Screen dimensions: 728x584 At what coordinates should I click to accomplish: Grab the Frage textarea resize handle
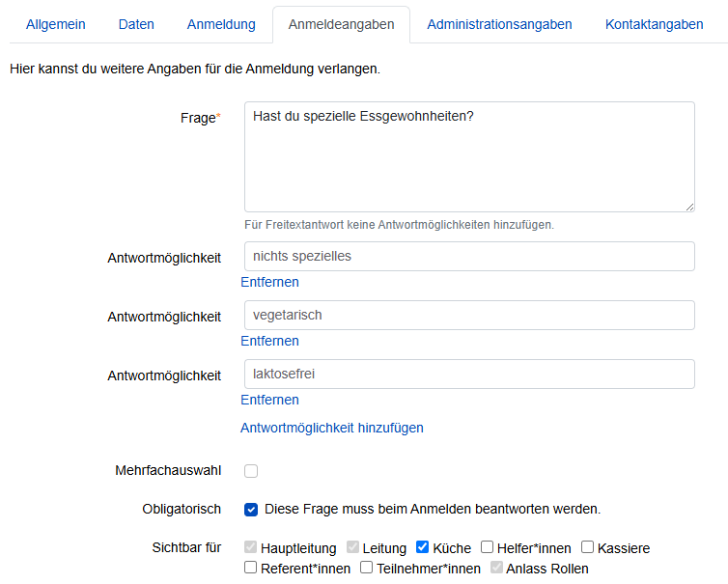[690, 208]
